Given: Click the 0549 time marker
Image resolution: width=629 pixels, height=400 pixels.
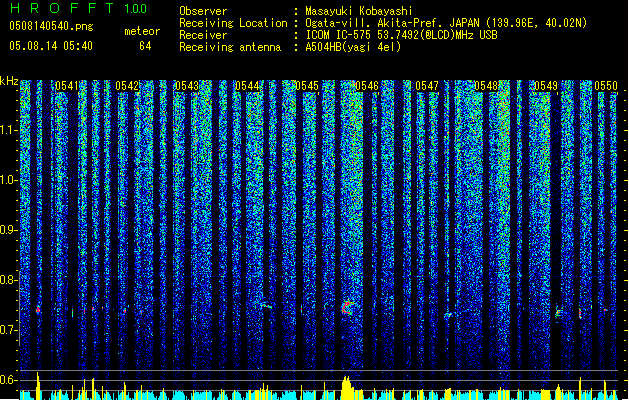Looking at the screenshot, I should [546, 86].
